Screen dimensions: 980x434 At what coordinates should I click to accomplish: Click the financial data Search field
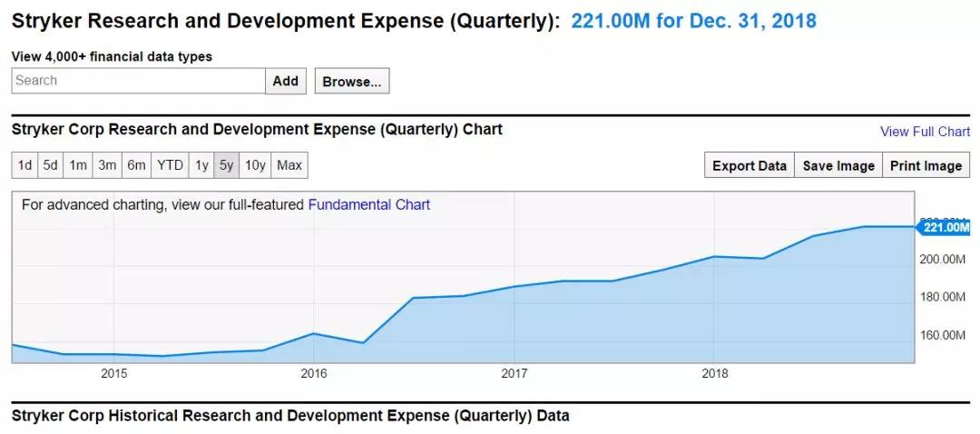(x=138, y=81)
